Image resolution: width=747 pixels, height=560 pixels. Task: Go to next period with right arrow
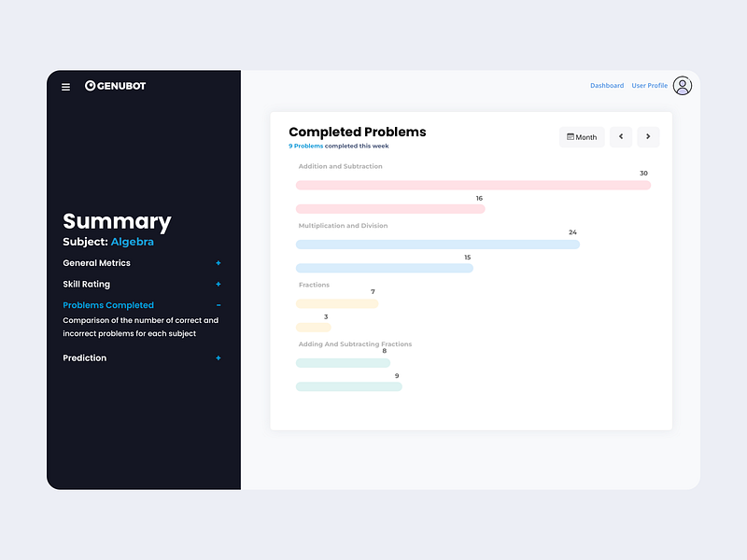648,136
